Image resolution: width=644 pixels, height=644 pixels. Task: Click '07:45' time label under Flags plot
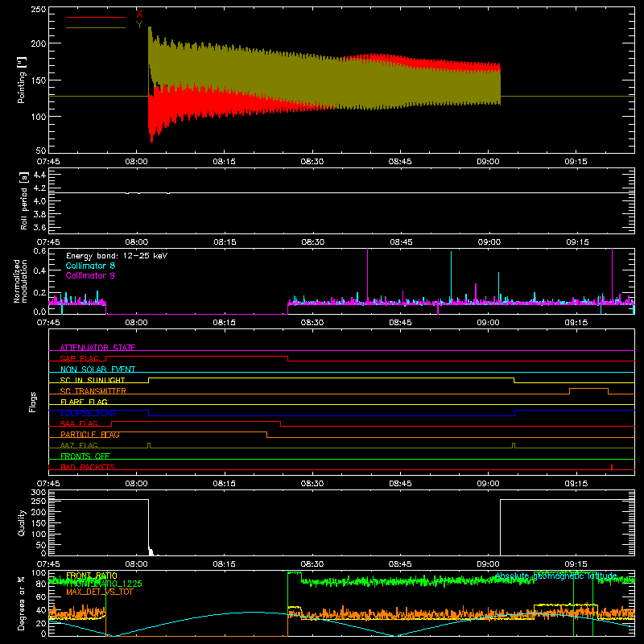pos(48,484)
